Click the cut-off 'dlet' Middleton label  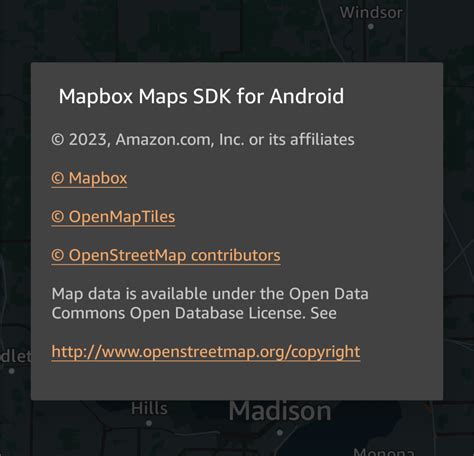pyautogui.click(x=15, y=357)
